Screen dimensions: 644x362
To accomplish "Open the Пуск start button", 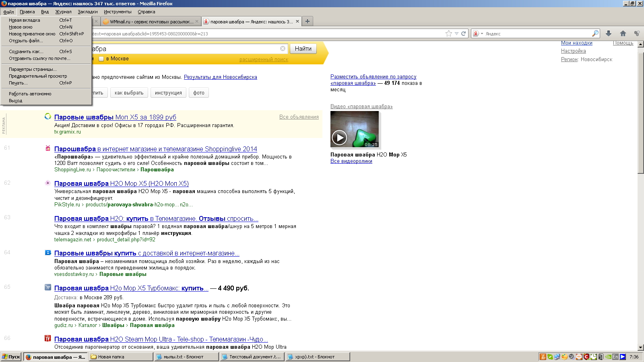I will [11, 357].
